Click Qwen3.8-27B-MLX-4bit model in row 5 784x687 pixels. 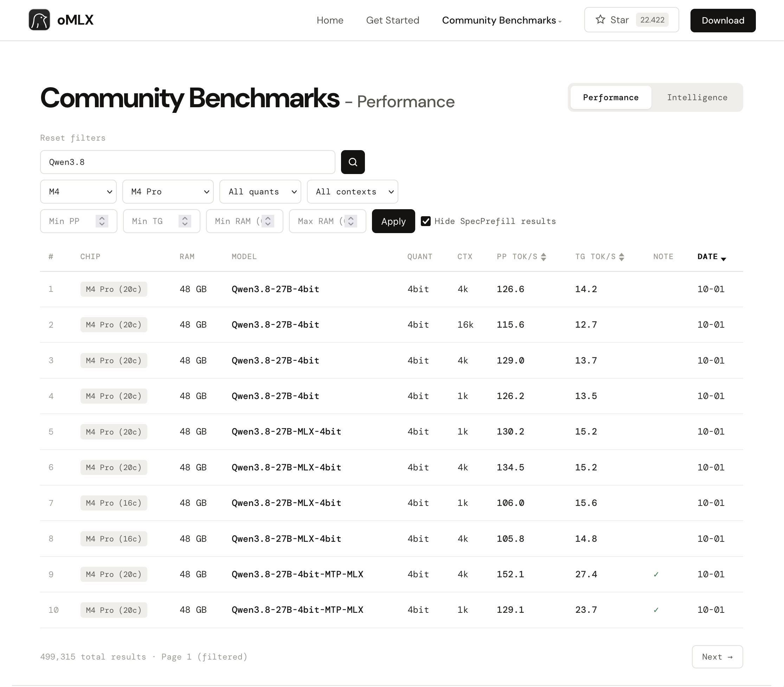click(x=287, y=432)
